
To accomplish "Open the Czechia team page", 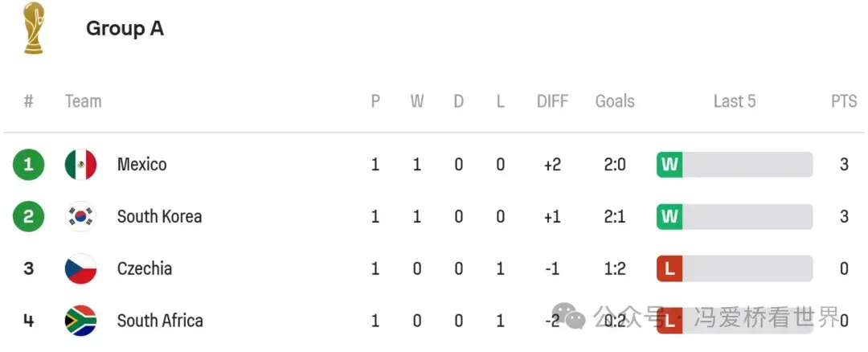I will (145, 268).
